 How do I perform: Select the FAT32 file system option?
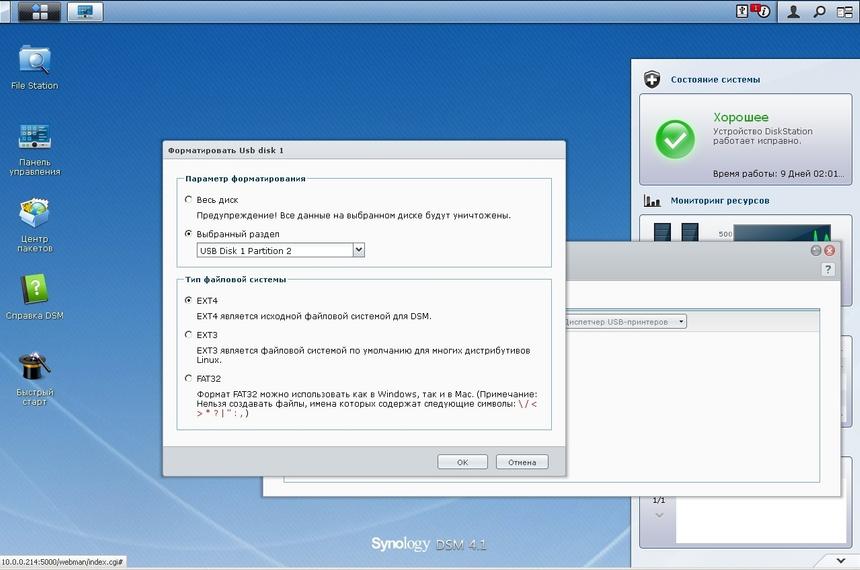click(x=189, y=378)
